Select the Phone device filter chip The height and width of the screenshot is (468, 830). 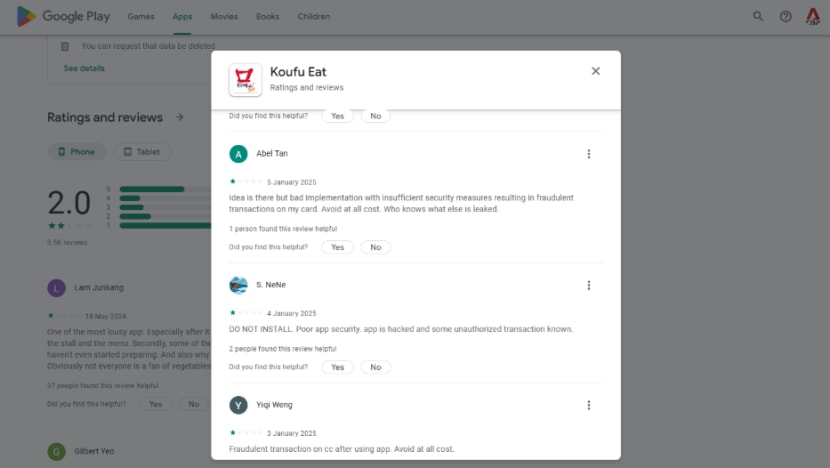[x=77, y=152]
